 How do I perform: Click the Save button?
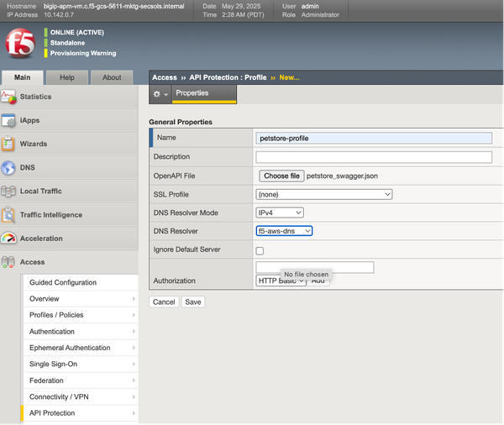tap(193, 302)
